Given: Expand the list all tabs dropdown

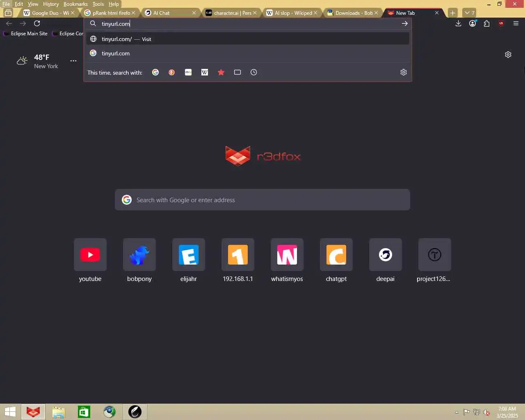Looking at the screenshot, I should [x=469, y=13].
